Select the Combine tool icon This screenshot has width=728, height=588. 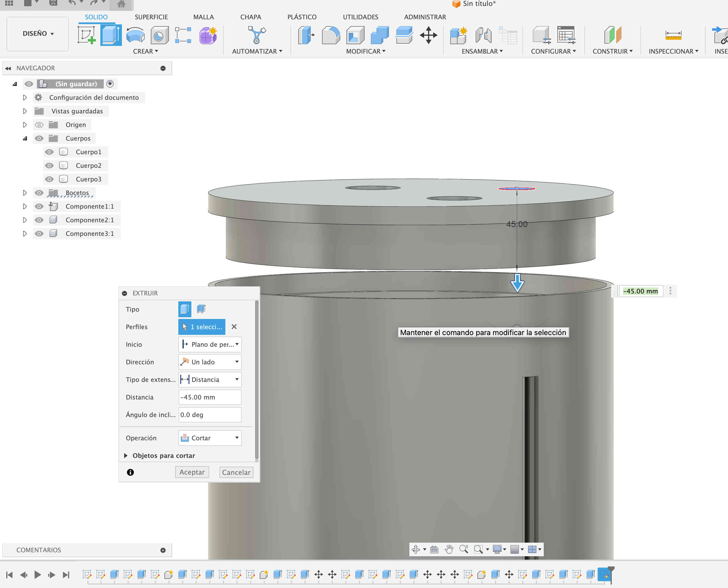tap(380, 35)
